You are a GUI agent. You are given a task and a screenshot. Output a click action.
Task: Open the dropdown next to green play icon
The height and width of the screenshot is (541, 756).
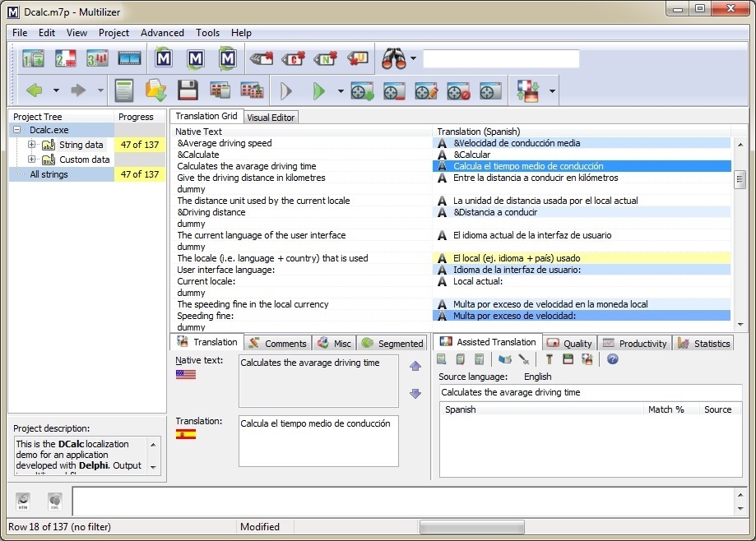tap(341, 90)
